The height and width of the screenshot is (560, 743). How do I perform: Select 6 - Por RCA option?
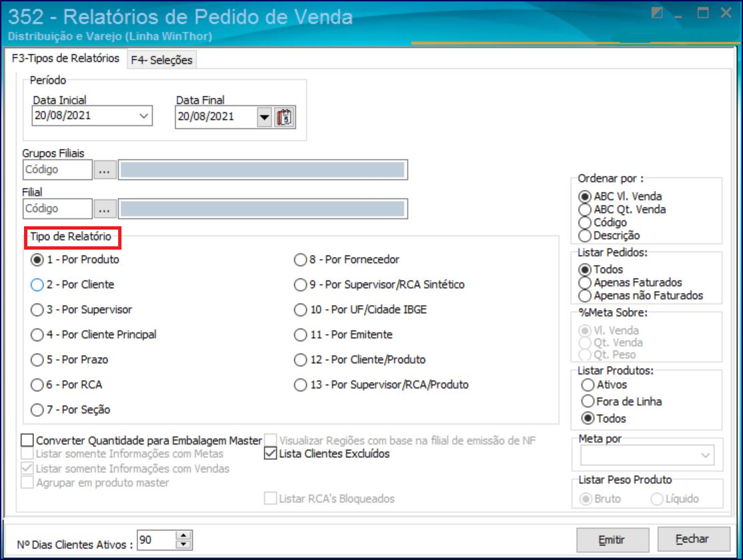pos(66,384)
